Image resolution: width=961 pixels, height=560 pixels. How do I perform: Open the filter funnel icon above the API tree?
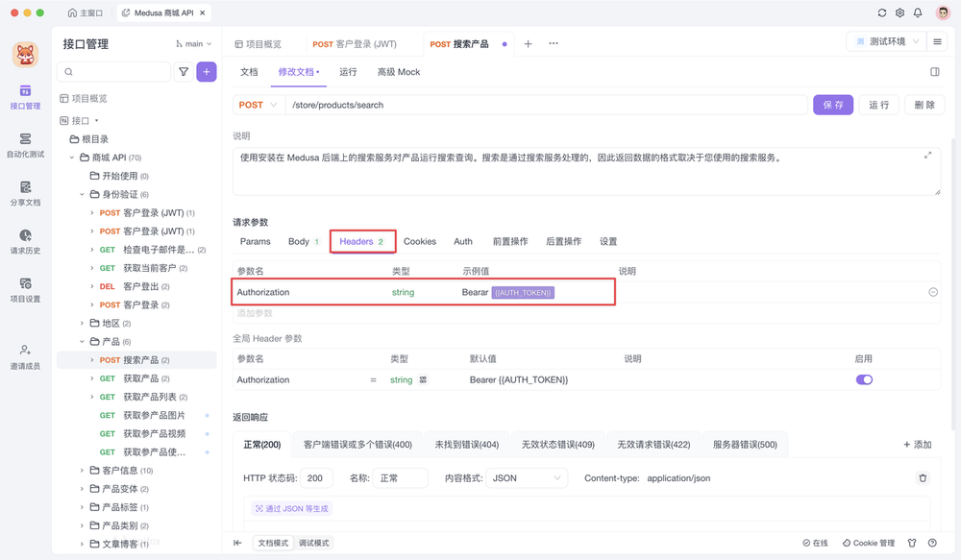click(183, 72)
